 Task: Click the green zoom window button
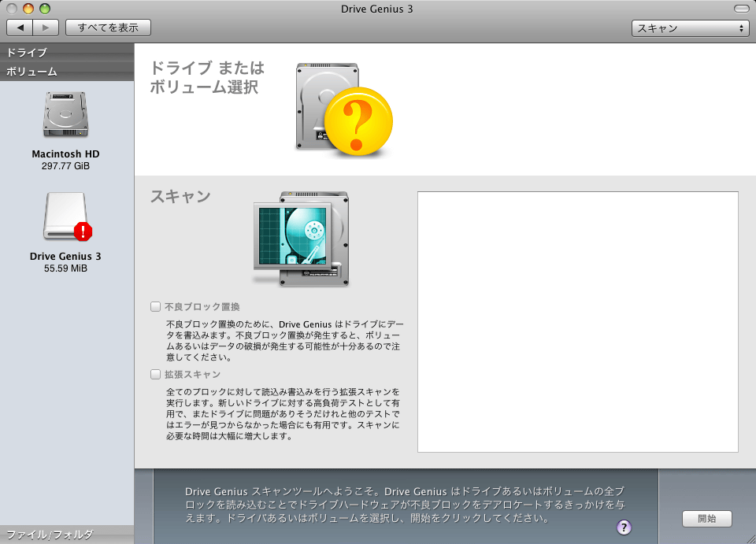point(45,9)
